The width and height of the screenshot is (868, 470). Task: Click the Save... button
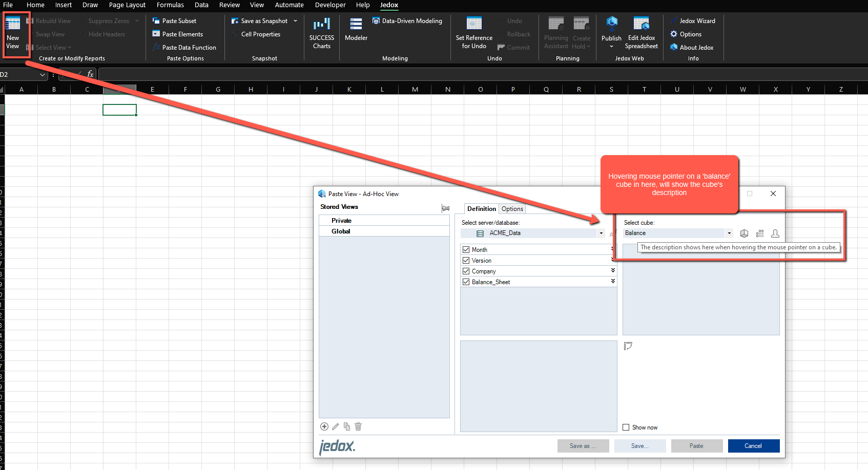click(639, 446)
